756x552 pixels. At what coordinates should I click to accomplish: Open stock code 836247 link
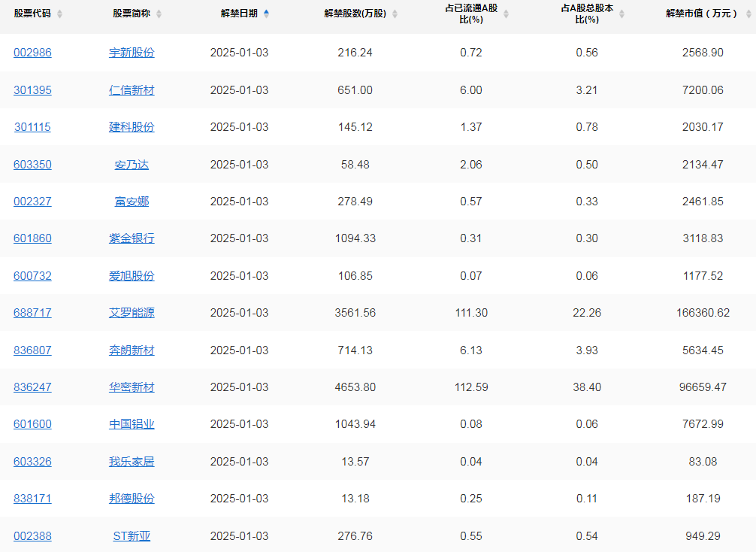[32, 387]
